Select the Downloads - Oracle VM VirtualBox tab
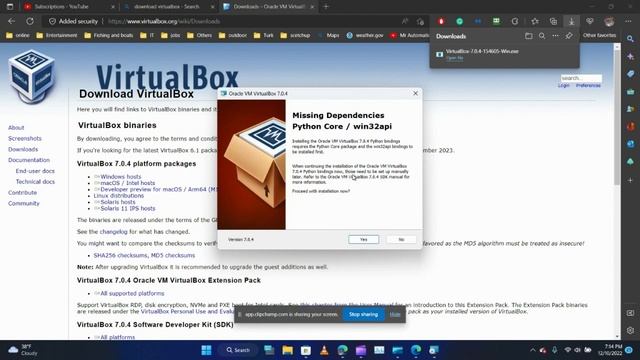 [x=269, y=7]
